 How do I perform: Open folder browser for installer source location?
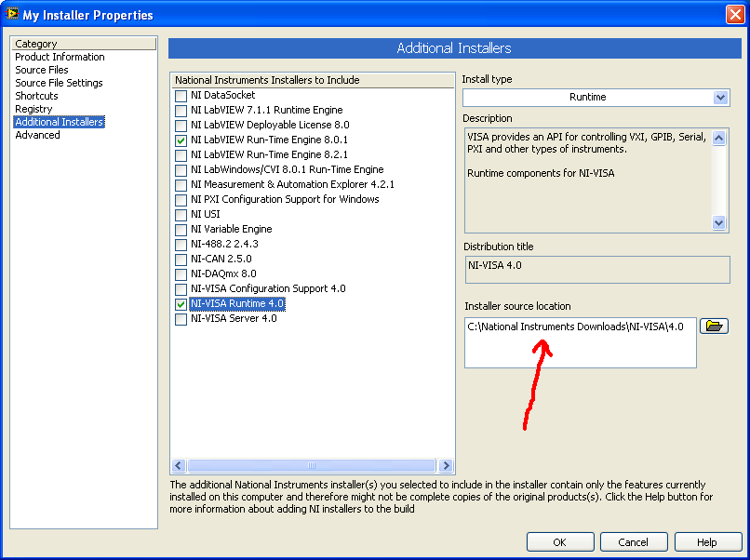click(x=714, y=327)
